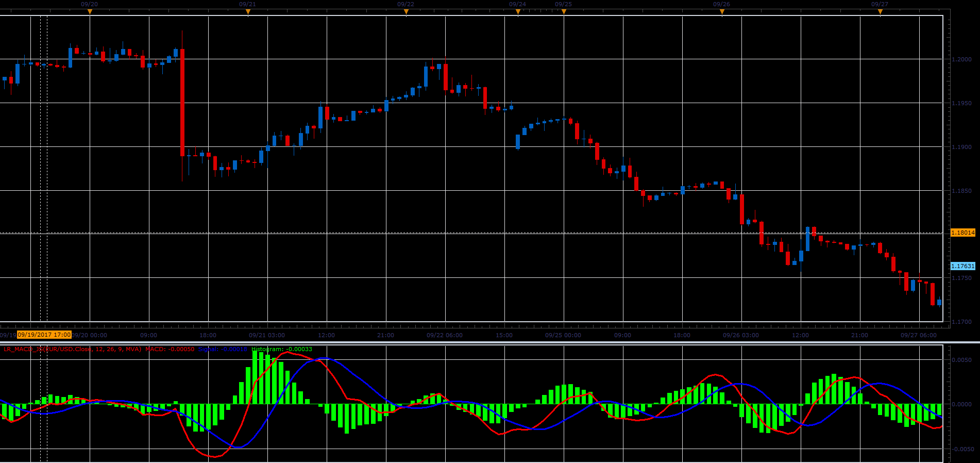Click the 09/20 00:00 time axis label
The width and height of the screenshot is (980, 463).
click(x=90, y=335)
